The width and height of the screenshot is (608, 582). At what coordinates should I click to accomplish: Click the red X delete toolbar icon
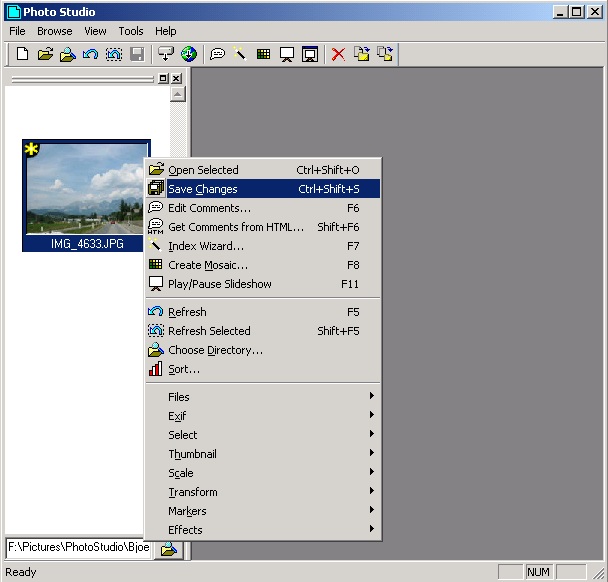click(x=339, y=54)
